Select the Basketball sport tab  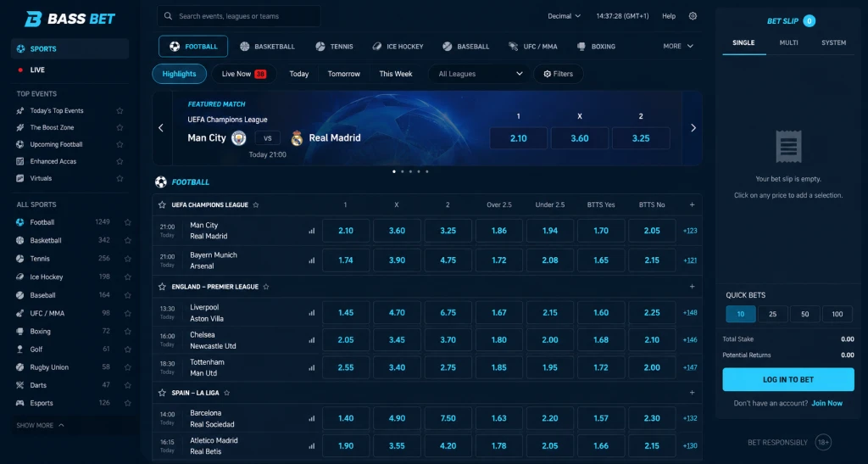[x=267, y=47]
